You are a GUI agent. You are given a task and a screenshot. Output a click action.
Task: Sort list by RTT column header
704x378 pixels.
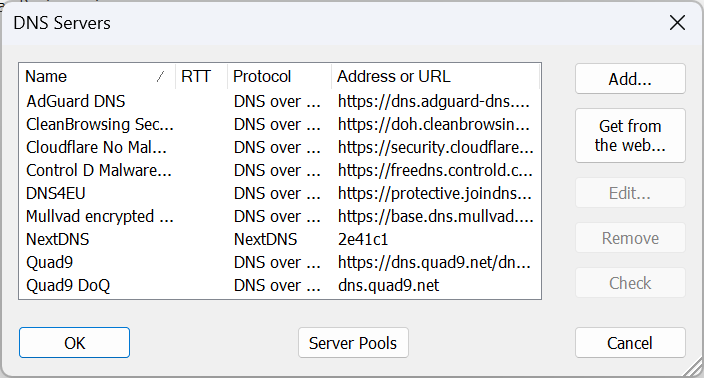point(201,76)
